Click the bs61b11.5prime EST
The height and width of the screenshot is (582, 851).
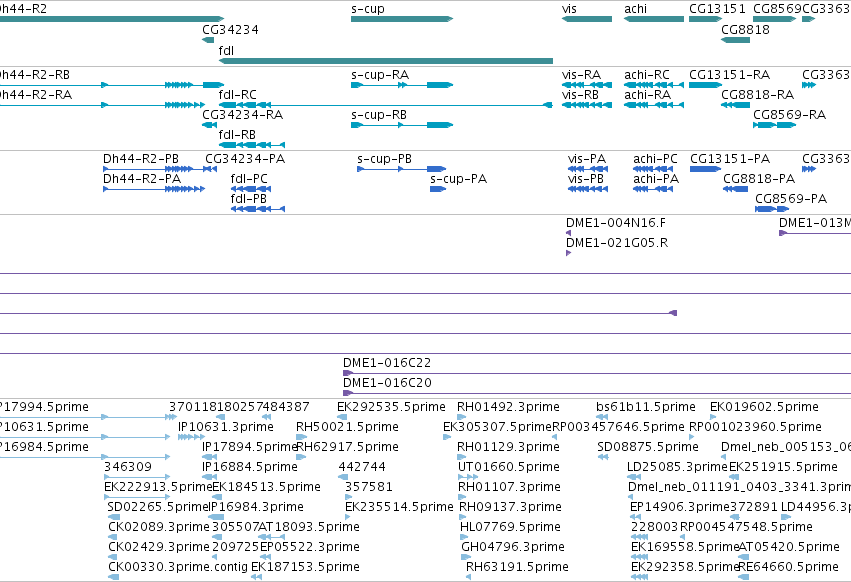pyautogui.click(x=602, y=417)
